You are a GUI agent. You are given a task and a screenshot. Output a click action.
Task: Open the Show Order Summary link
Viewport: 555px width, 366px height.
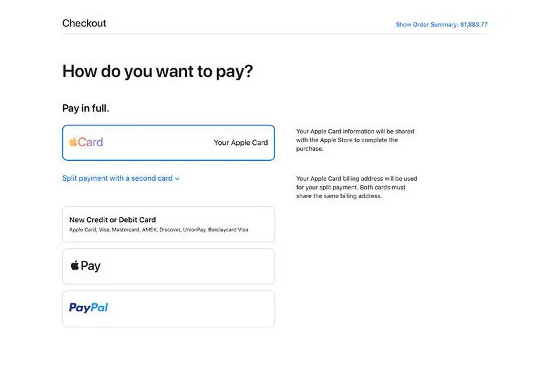(x=441, y=24)
